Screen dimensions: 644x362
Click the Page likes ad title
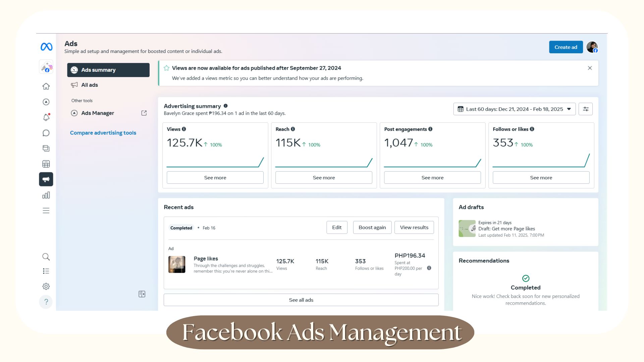pyautogui.click(x=206, y=259)
